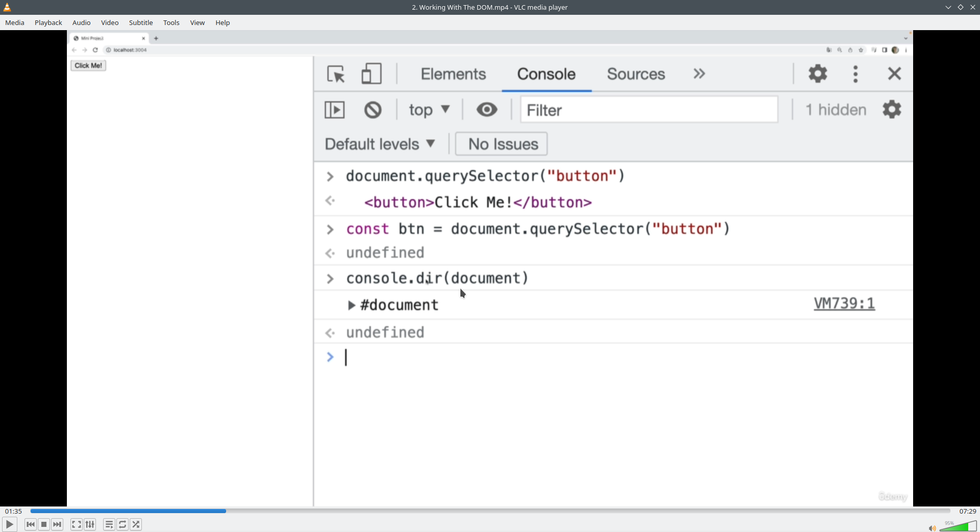Toggle loop repeat mode
Screen dimensions: 980x532
[x=122, y=524]
